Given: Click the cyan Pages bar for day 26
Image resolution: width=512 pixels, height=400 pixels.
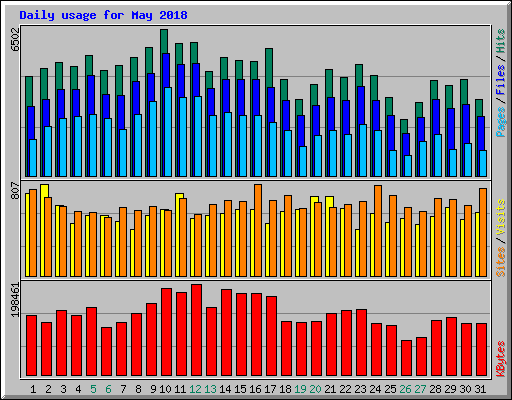Looking at the screenshot, I should pos(408,166).
